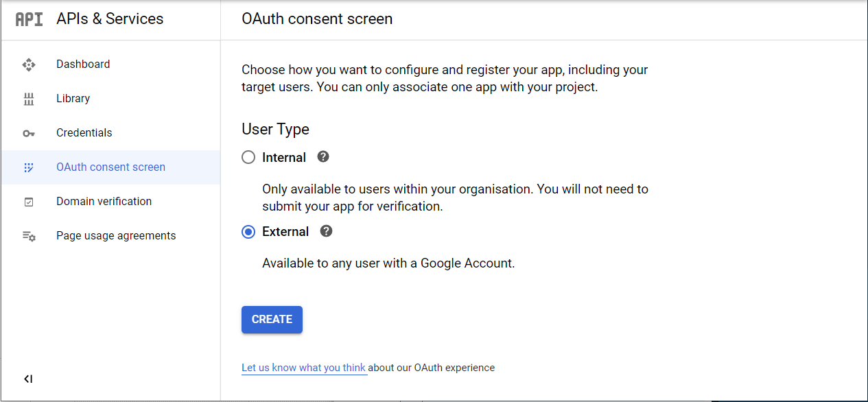Open the Dashboard menu item

point(110,64)
